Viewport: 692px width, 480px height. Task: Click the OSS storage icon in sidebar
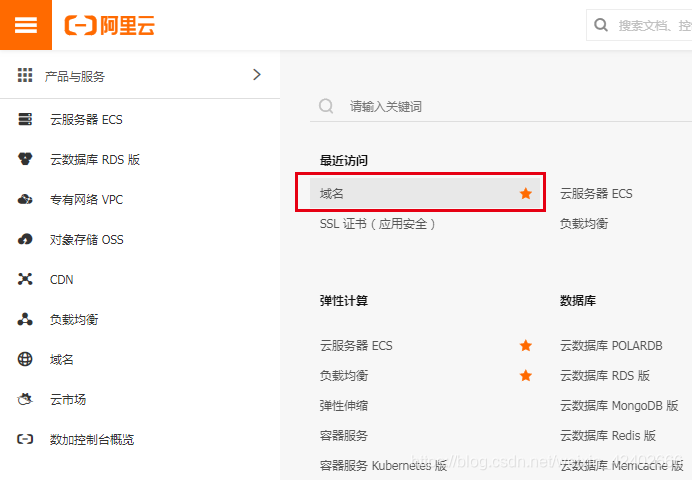25,239
